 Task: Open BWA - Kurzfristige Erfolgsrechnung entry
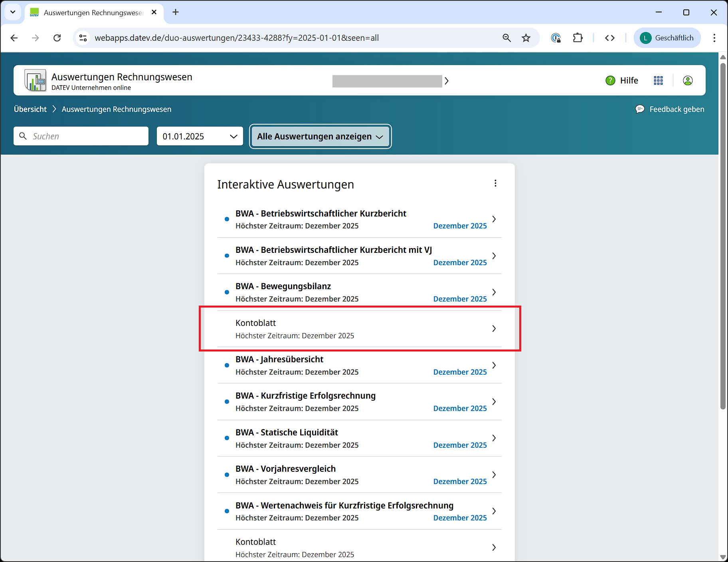point(359,401)
